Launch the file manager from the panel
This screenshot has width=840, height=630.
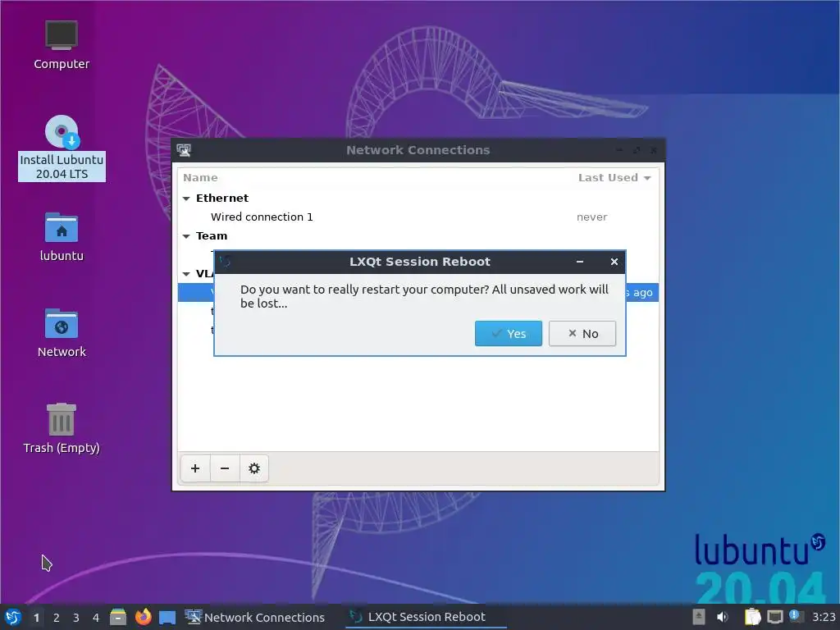pos(118,617)
